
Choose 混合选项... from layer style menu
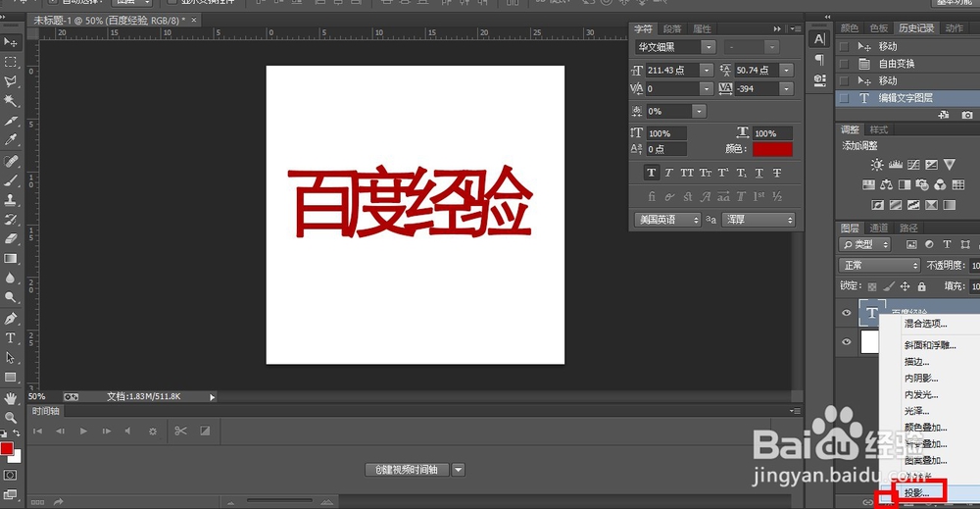(926, 324)
